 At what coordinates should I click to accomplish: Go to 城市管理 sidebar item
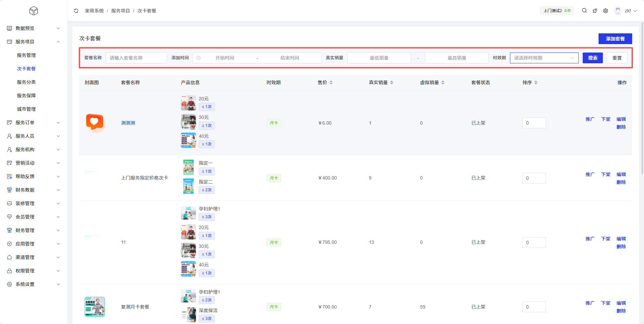pyautogui.click(x=26, y=109)
